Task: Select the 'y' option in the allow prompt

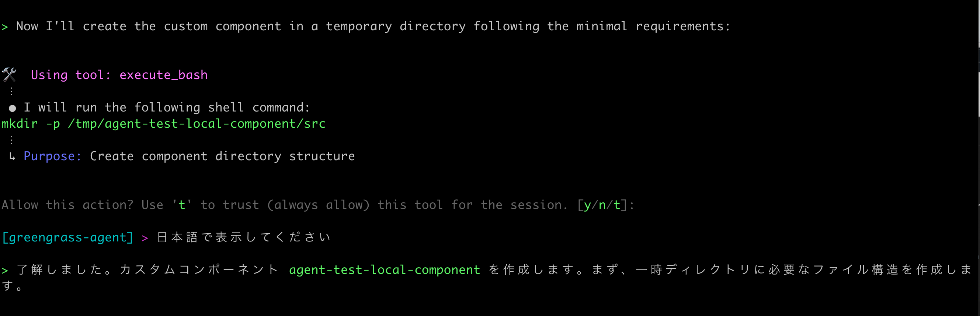Action: pos(587,205)
